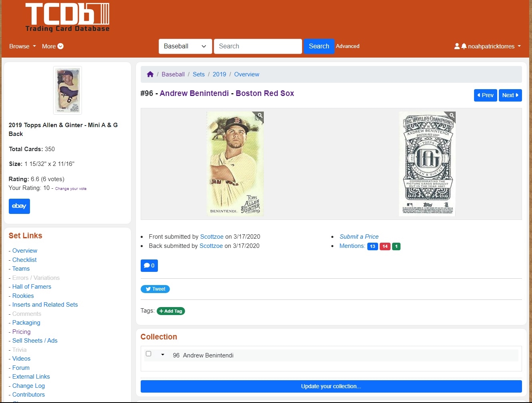532x403 pixels.
Task: Open Hall of Famers set link
Action: tap(32, 287)
